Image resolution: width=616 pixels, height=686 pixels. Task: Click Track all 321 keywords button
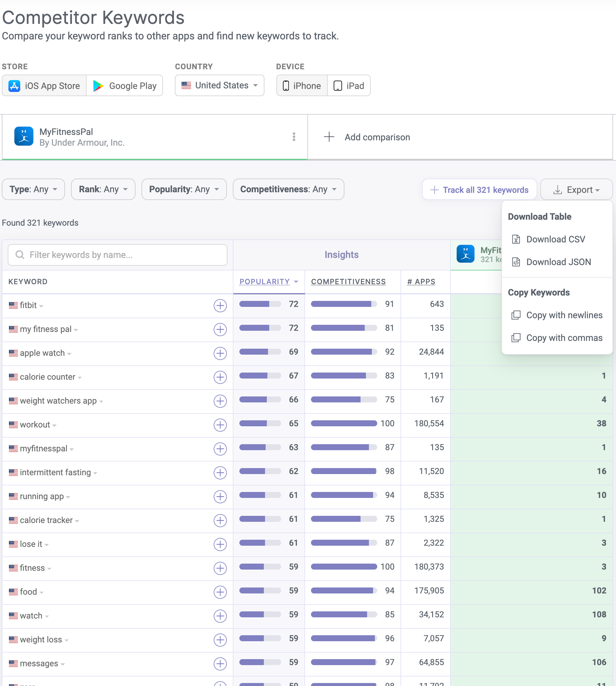click(479, 190)
